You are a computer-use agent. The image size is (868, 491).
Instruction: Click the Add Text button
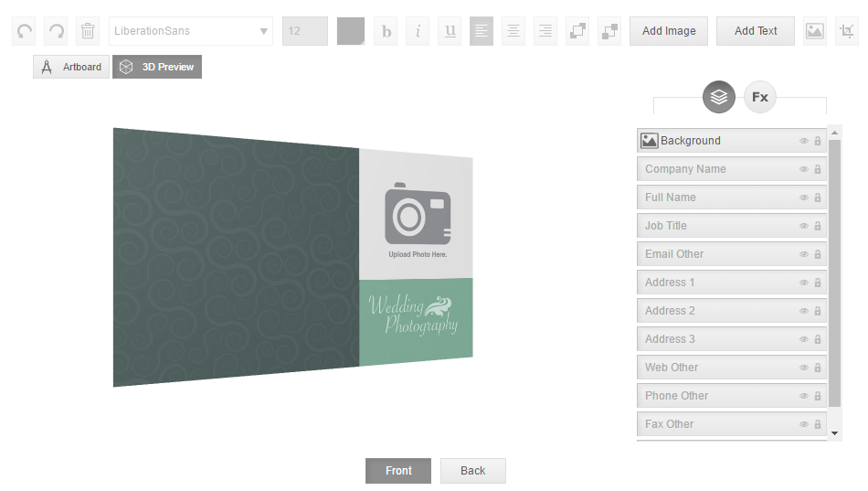(x=756, y=31)
